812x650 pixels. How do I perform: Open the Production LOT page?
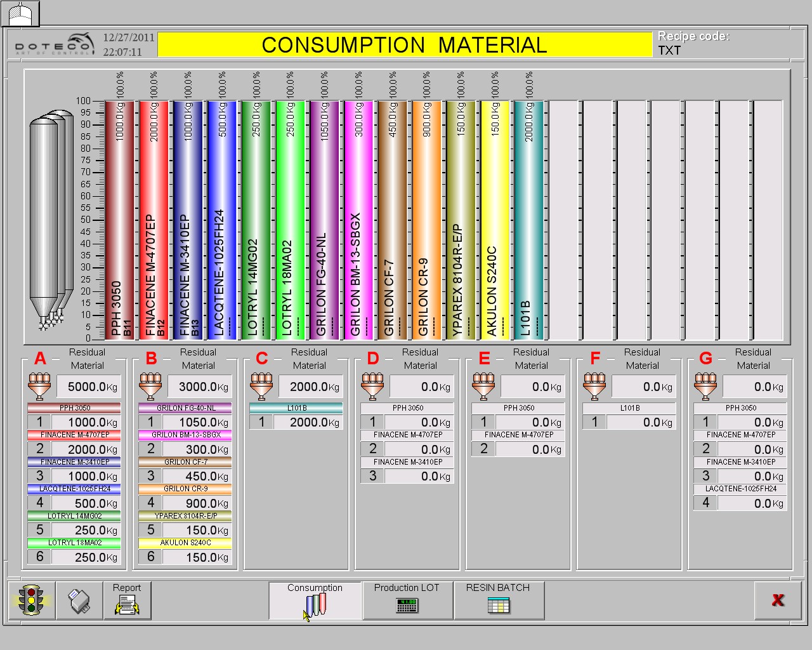(x=407, y=600)
